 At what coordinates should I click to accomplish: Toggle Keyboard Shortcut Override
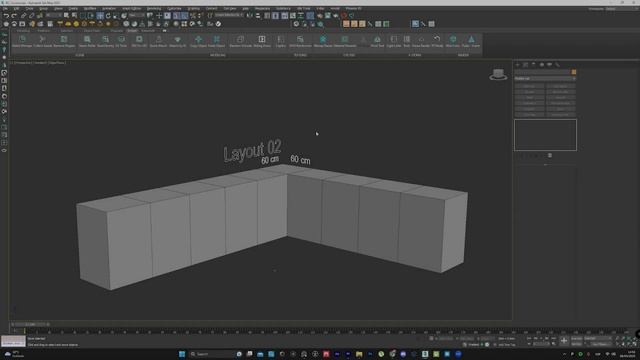[167, 16]
